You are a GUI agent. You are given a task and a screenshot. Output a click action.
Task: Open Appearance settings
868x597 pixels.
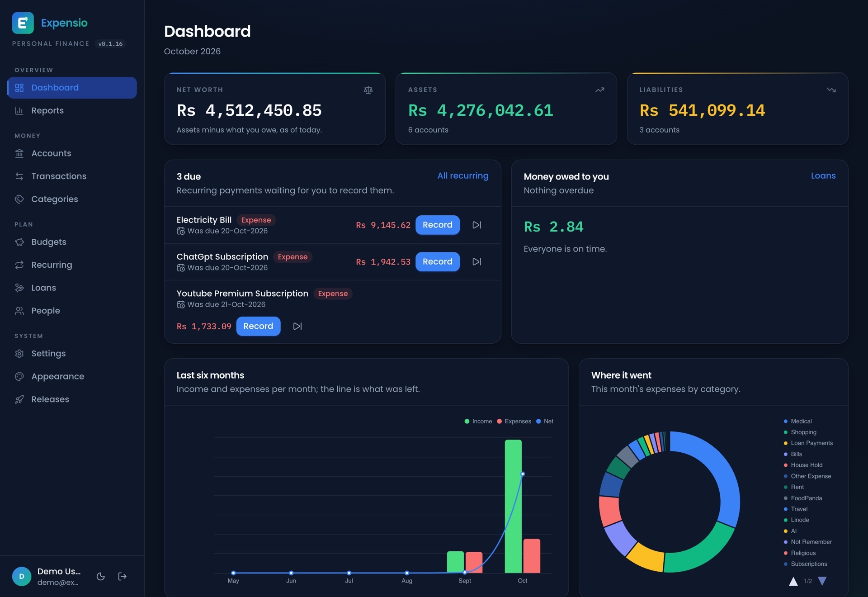tap(72, 376)
